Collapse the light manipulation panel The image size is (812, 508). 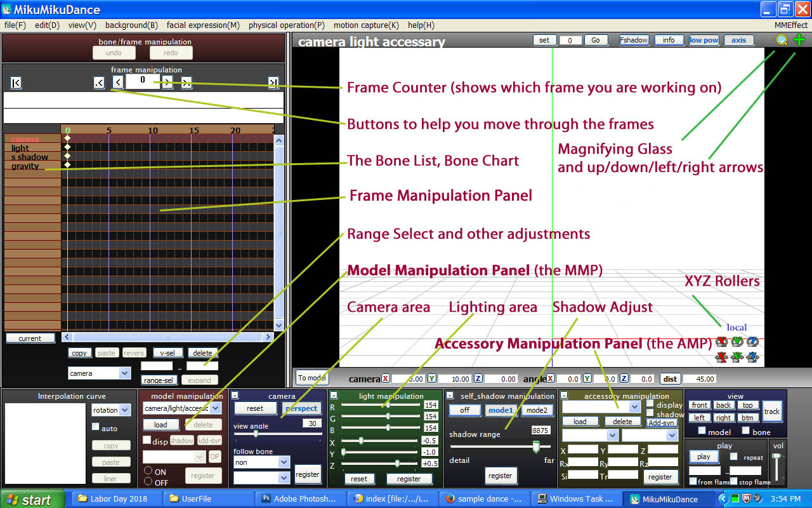pos(334,396)
